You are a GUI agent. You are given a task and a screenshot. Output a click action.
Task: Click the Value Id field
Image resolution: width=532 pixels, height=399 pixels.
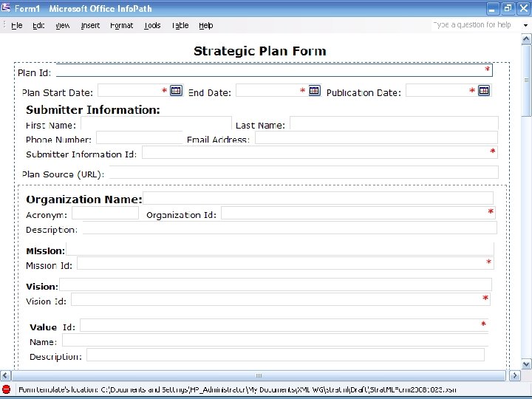pyautogui.click(x=284, y=325)
